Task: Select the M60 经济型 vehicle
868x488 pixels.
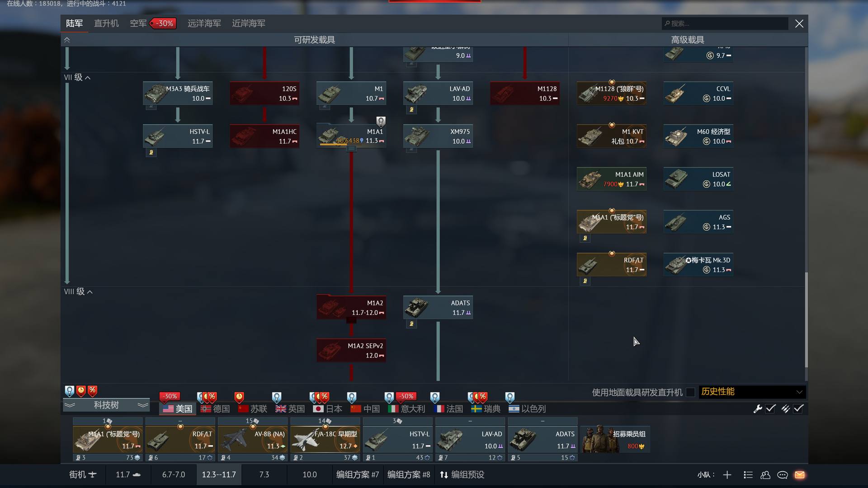Action: point(698,136)
